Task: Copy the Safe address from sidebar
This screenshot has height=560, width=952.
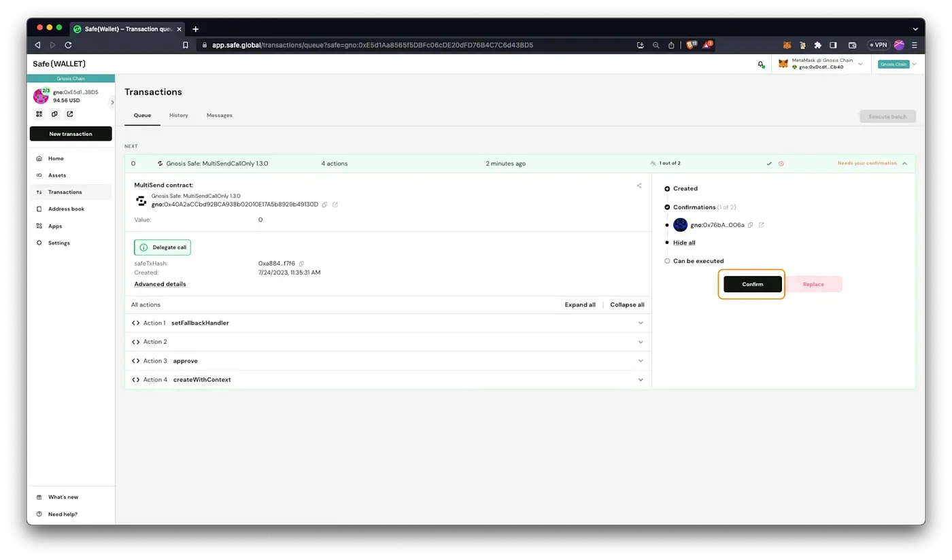Action: [x=54, y=113]
